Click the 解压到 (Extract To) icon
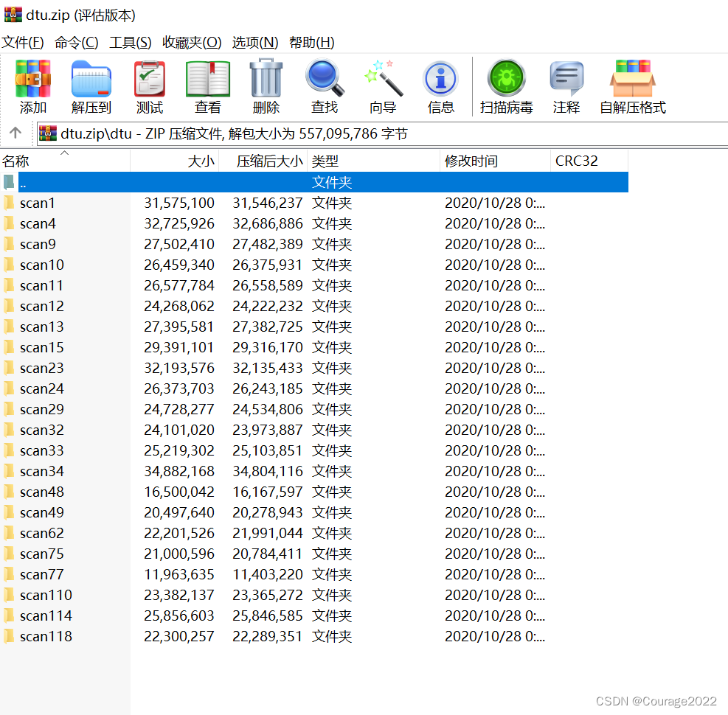Viewport: 728px width, 715px height. [90, 86]
